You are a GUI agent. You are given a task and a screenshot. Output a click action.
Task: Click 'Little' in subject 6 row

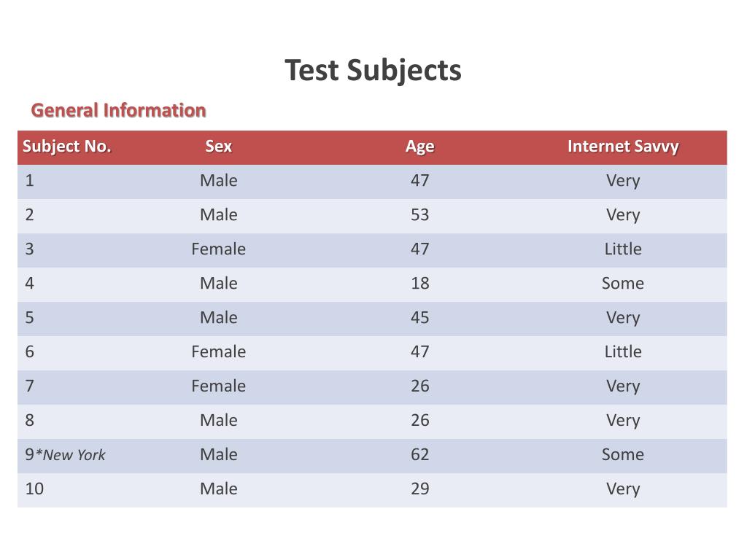pos(623,352)
